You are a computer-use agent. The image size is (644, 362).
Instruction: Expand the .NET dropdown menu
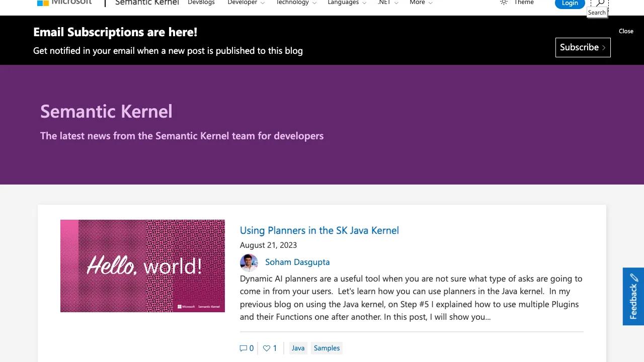388,3
